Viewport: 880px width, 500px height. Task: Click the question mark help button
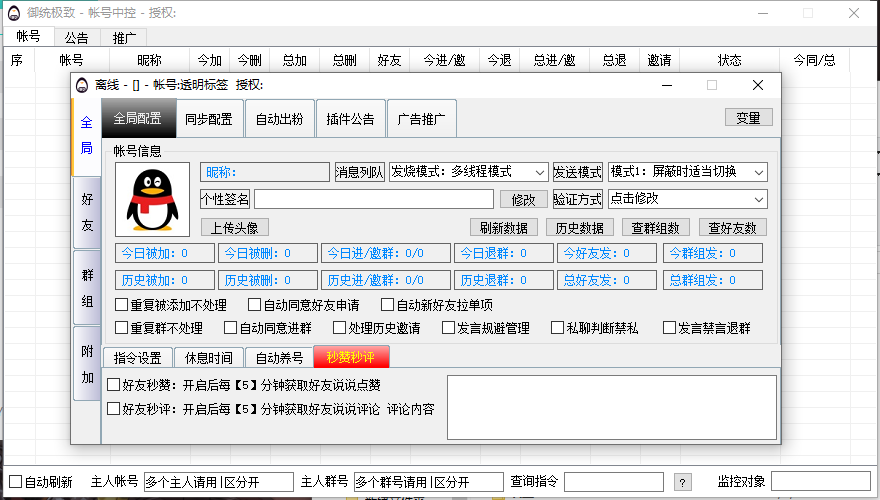[x=684, y=482]
